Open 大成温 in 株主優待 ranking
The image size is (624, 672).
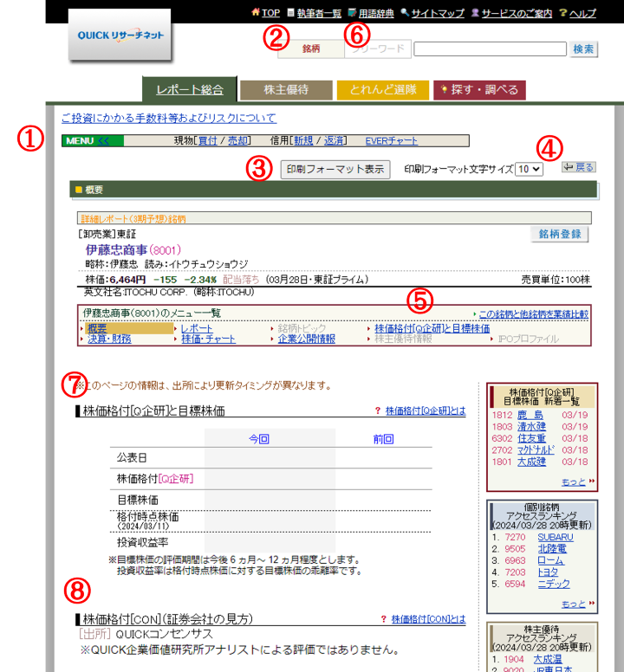(548, 659)
